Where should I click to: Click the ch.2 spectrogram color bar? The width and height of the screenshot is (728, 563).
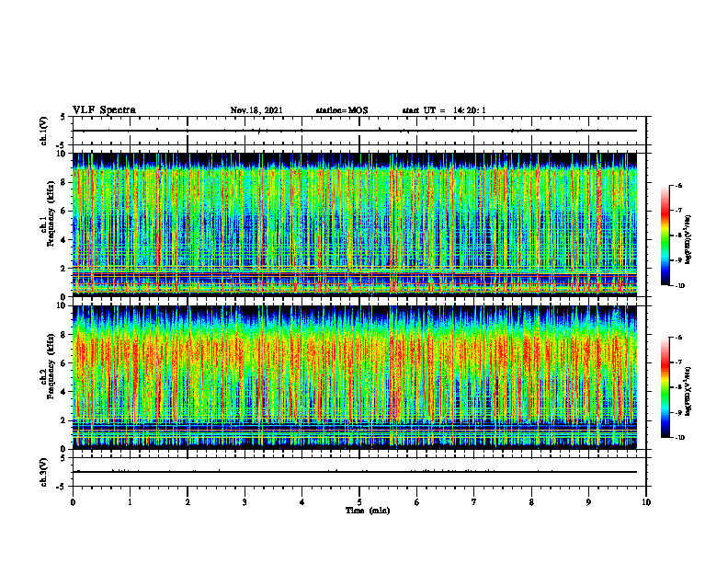tap(665, 387)
